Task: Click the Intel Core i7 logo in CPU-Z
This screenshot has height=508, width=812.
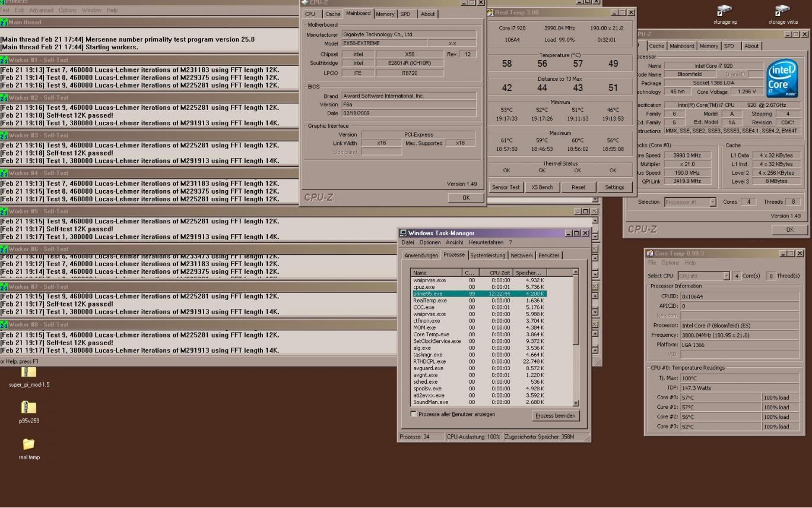Action: point(782,78)
